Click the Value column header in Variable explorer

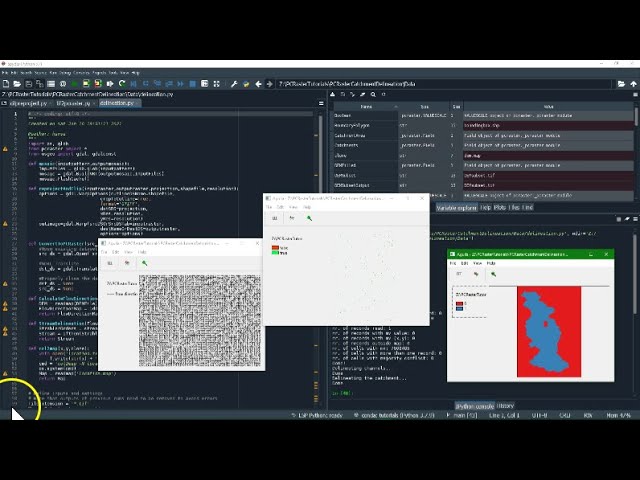[x=549, y=107]
